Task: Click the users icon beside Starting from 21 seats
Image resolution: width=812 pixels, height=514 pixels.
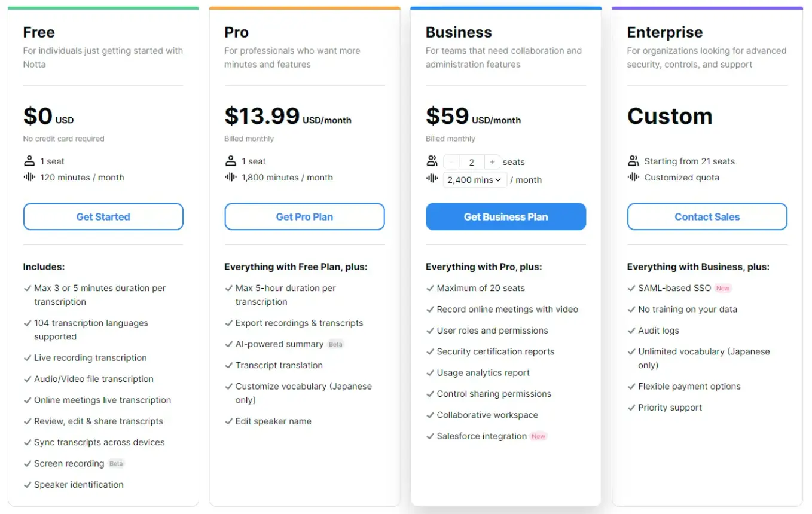Action: point(633,161)
